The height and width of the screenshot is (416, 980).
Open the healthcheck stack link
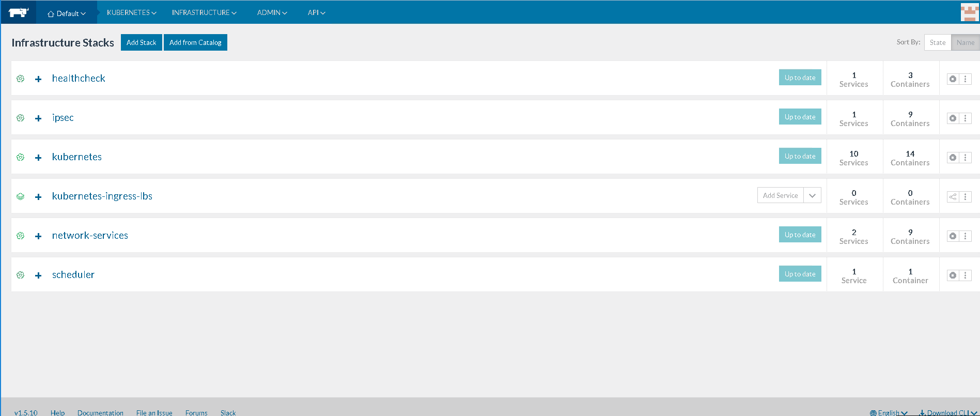point(79,78)
